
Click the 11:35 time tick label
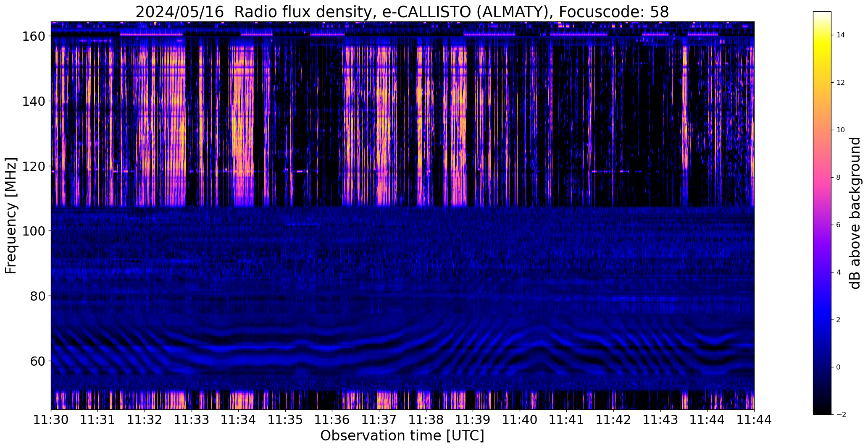coord(286,419)
